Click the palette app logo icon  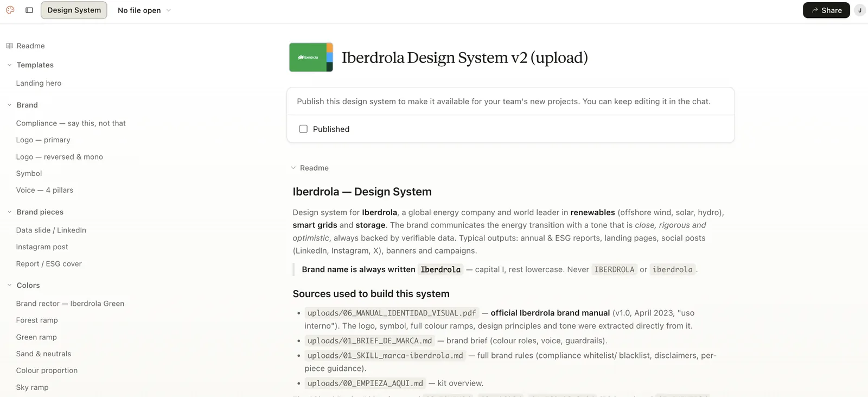pyautogui.click(x=10, y=10)
